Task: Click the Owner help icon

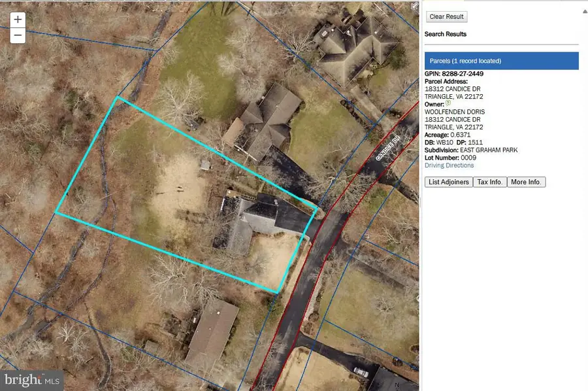Action: point(448,103)
